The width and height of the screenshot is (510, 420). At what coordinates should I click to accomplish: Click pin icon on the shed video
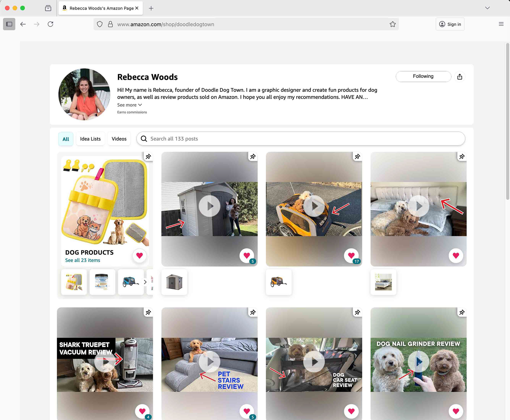pyautogui.click(x=253, y=157)
